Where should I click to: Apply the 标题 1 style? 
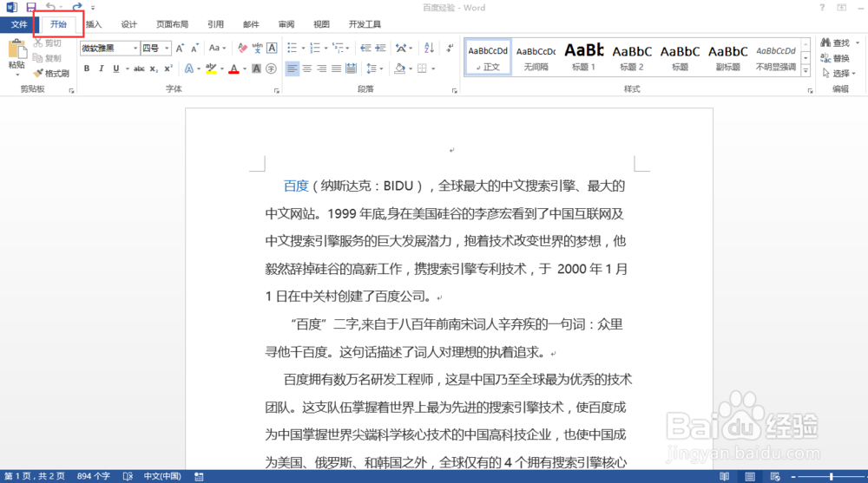[x=583, y=56]
